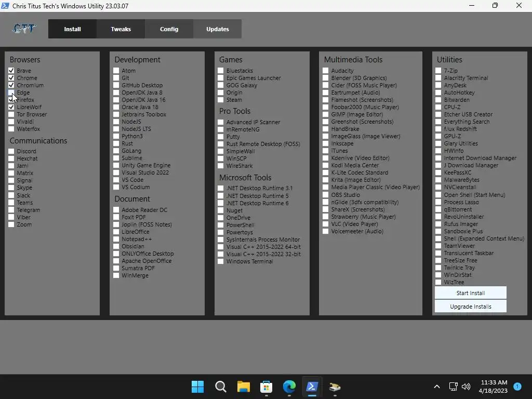This screenshot has width=532, height=399.
Task: Check the Telegram checkbox
Action: (x=11, y=210)
